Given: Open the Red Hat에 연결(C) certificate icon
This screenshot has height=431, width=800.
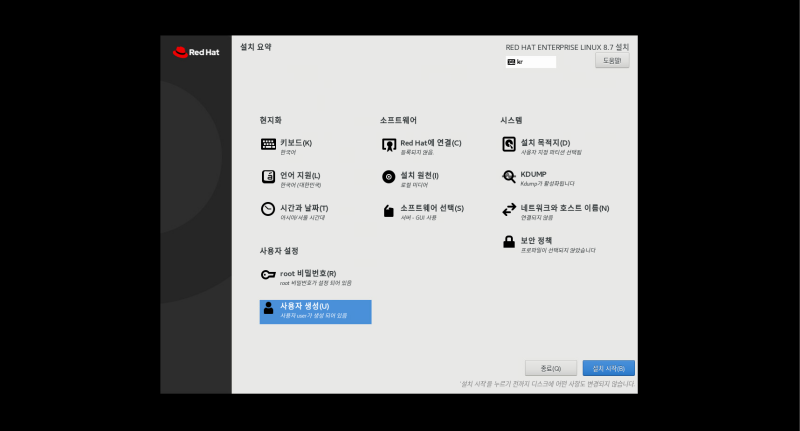Looking at the screenshot, I should click(389, 145).
